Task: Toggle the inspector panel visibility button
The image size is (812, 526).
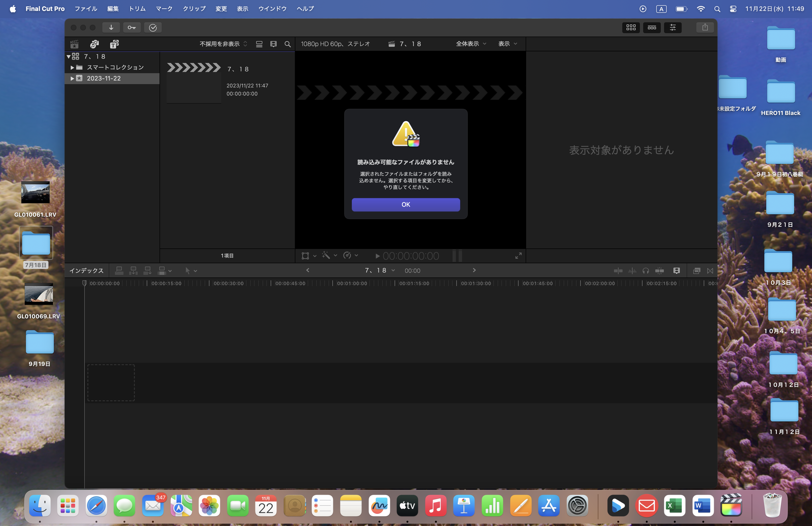Action: click(672, 27)
